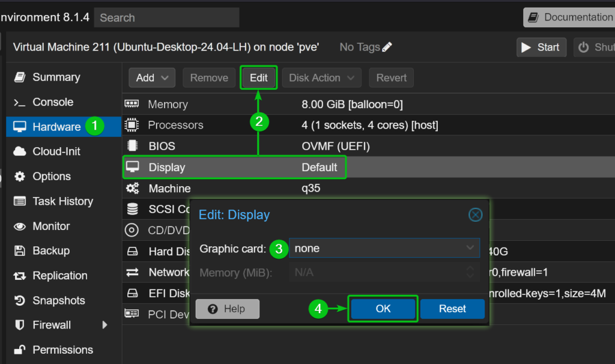Confirm with the OK button

pyautogui.click(x=383, y=309)
